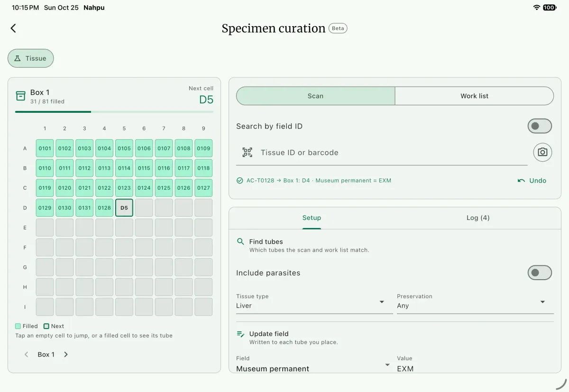
Task: Click the success checkmark icon by AC-T0128
Action: tap(239, 181)
